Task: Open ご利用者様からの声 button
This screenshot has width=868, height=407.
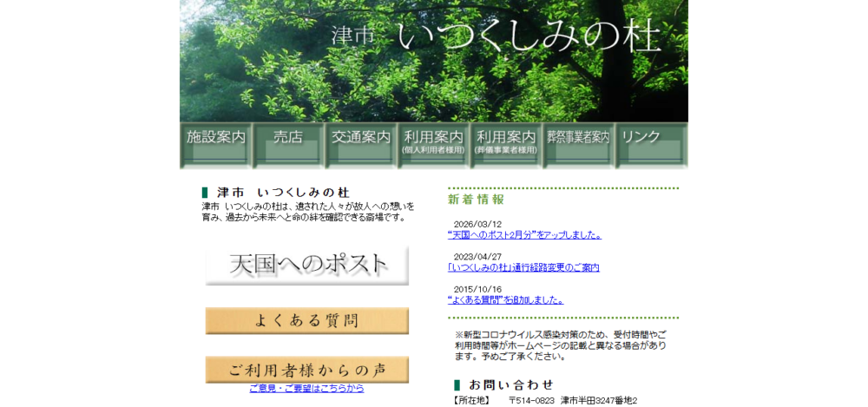Action: tap(307, 370)
